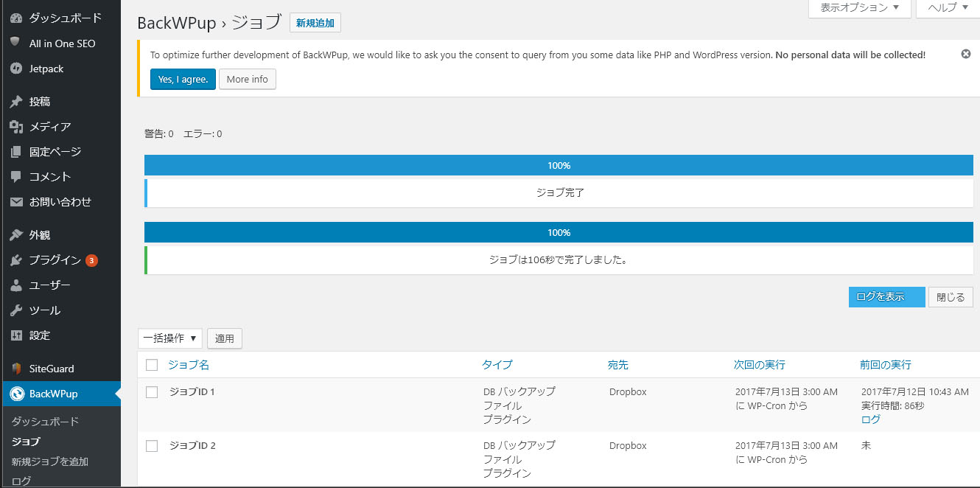The image size is (980, 488).
Task: Click the paintbrush icon beside 外観
Action: pyautogui.click(x=15, y=235)
